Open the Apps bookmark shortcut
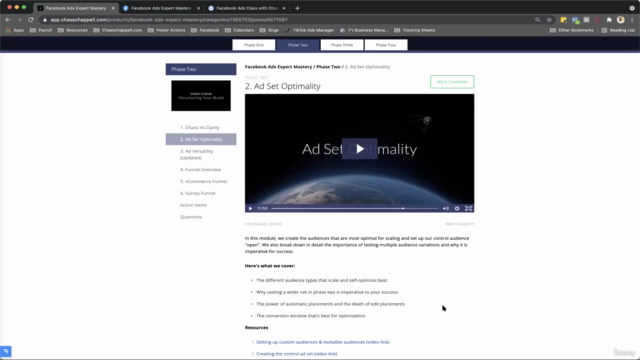640x360 pixels. [x=15, y=30]
